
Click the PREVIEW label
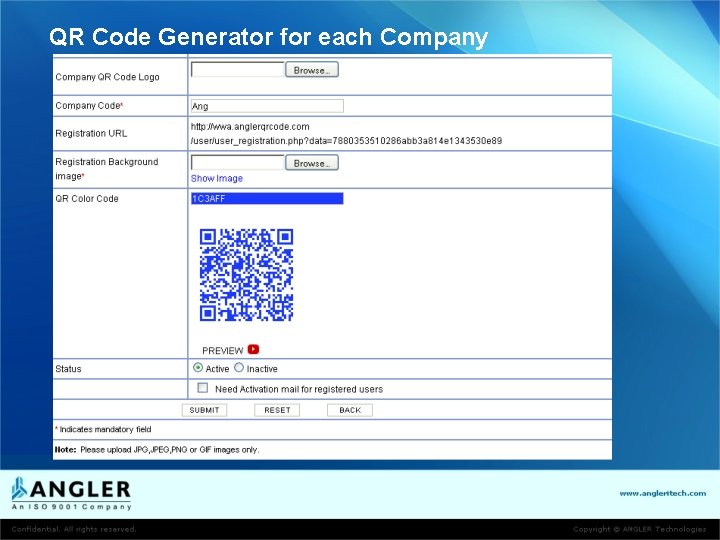click(222, 351)
